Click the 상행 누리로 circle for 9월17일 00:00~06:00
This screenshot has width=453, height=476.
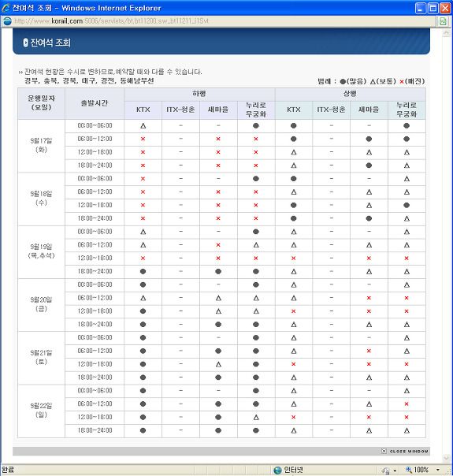click(407, 125)
